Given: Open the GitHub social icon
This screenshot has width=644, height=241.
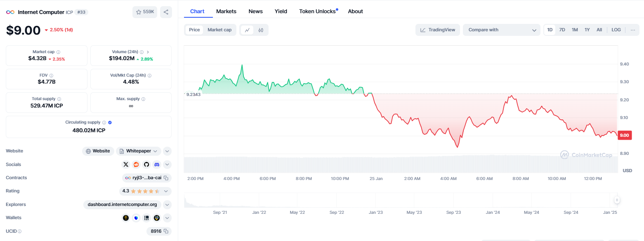Looking at the screenshot, I should tap(146, 164).
